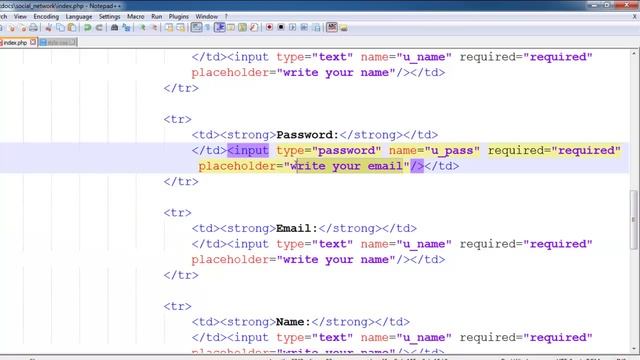Zoom in with the toolbar icon
Screen dimensions: 640x360
[142, 28]
